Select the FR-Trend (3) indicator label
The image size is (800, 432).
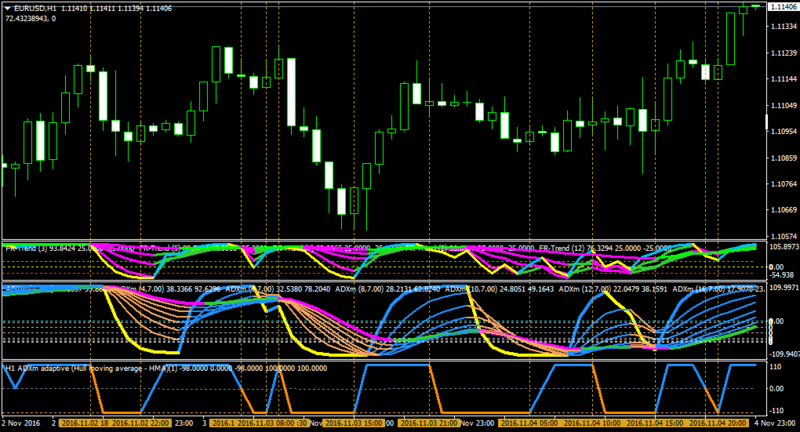click(24, 249)
